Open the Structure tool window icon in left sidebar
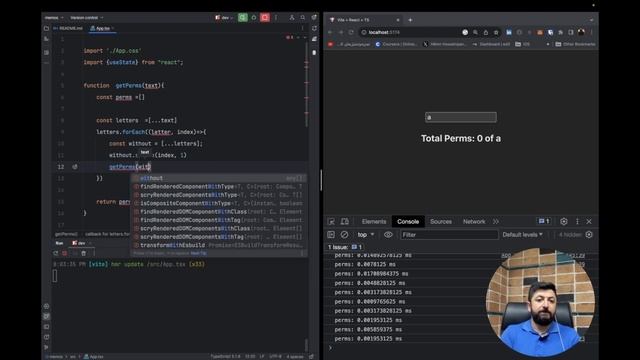 point(46,53)
